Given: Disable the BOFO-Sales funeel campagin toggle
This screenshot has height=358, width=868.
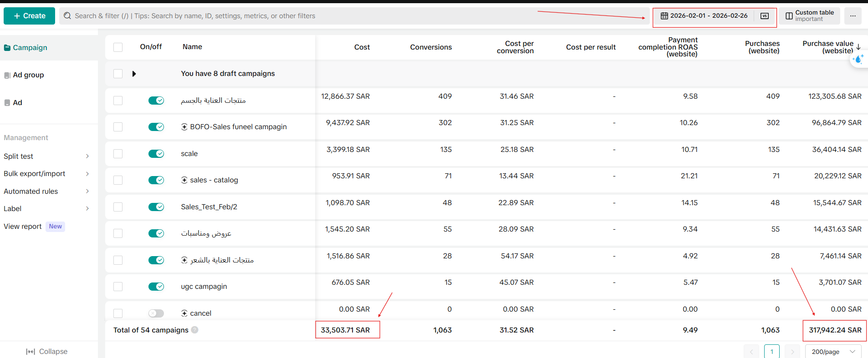Looking at the screenshot, I should click(x=156, y=127).
